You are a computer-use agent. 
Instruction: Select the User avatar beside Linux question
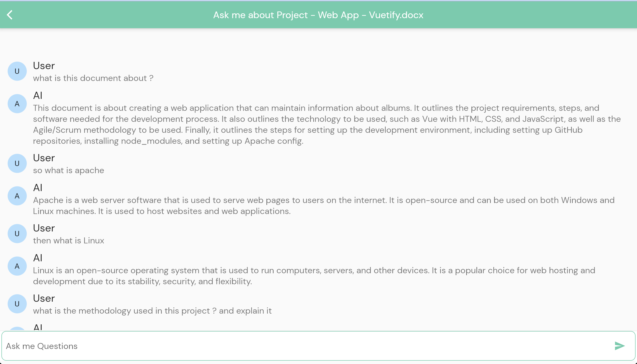coord(17,234)
